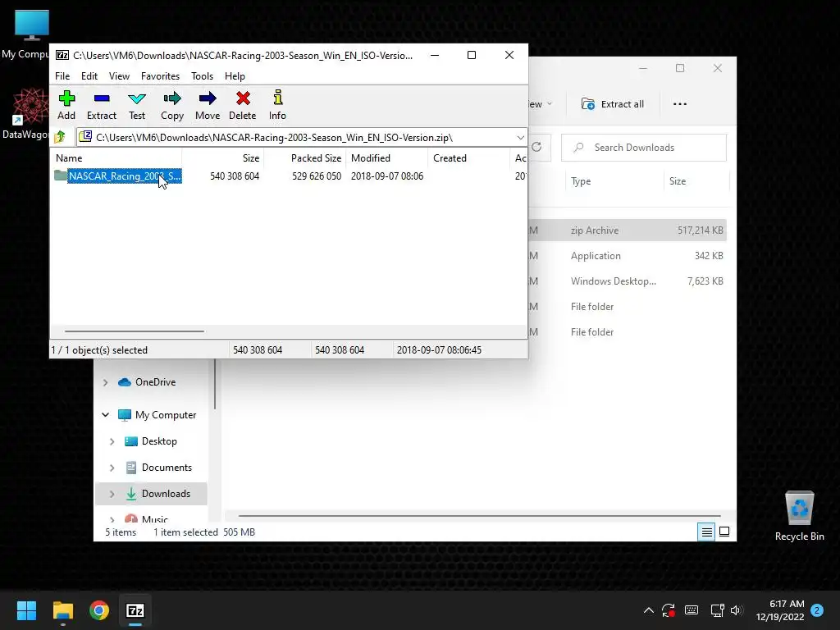Image resolution: width=840 pixels, height=630 pixels.
Task: Open the Edit menu
Action: [x=89, y=76]
